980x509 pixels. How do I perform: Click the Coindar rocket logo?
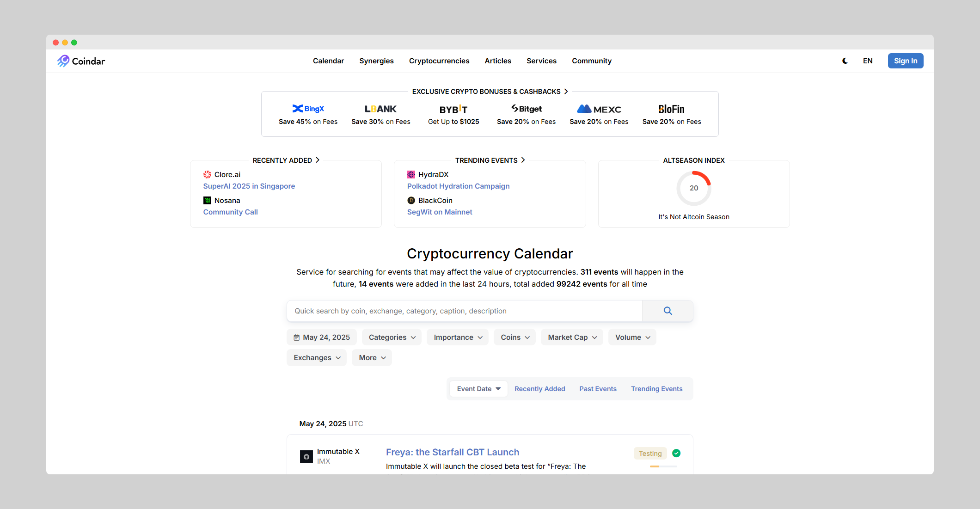pyautogui.click(x=63, y=61)
